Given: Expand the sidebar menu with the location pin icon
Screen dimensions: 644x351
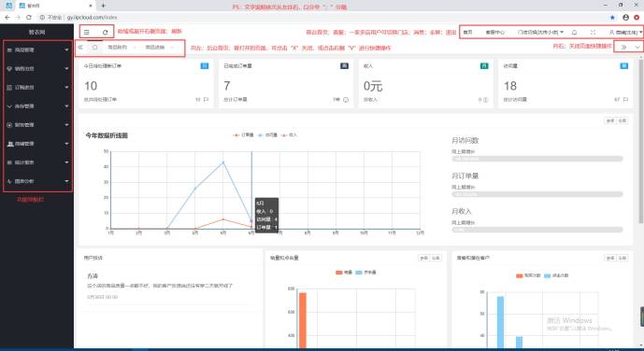Looking at the screenshot, I should [37, 68].
